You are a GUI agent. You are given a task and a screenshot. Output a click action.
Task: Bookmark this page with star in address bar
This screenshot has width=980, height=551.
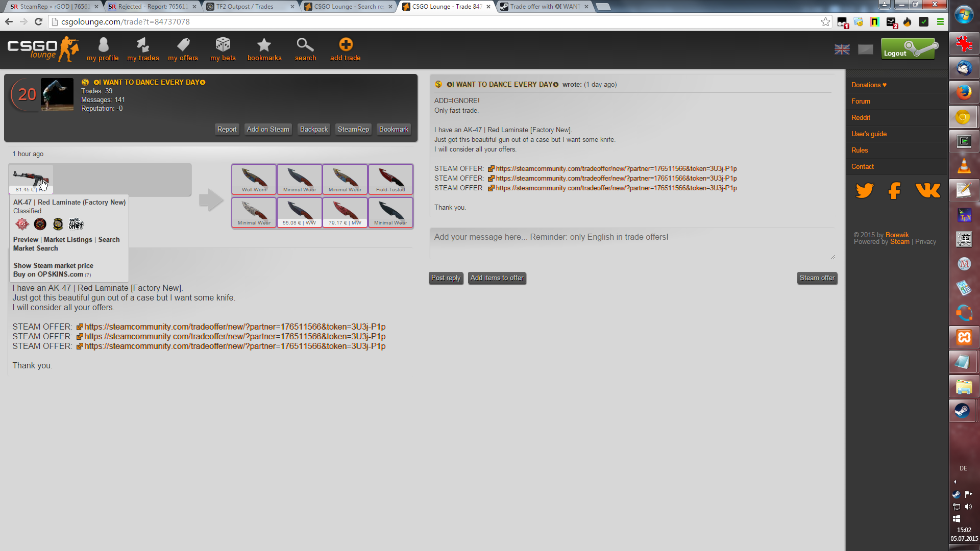point(825,21)
